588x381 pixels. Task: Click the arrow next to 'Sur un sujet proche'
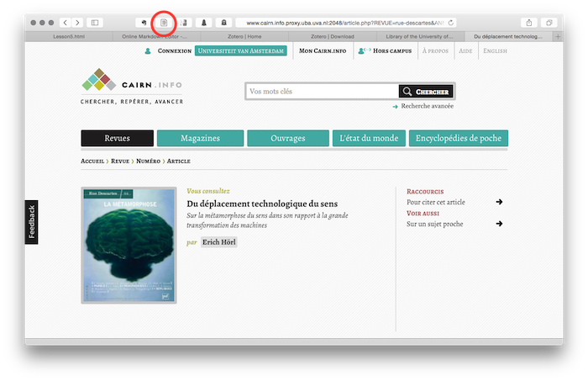[499, 224]
